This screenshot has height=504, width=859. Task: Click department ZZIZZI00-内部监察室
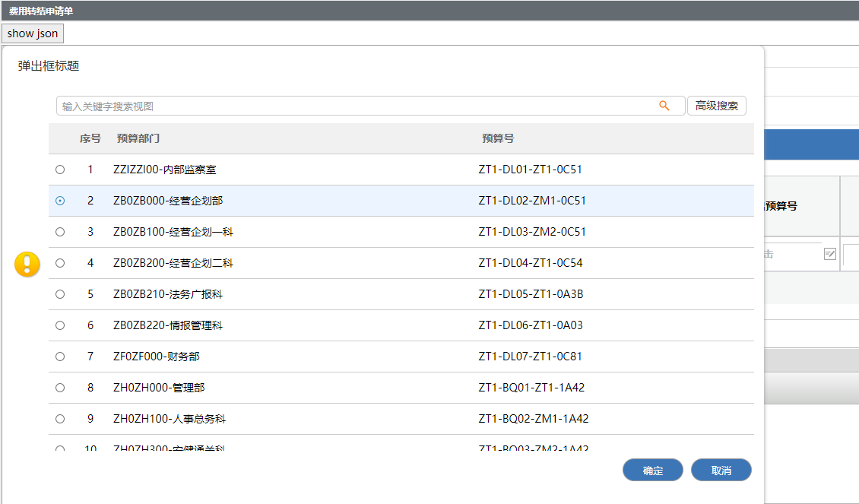(x=164, y=170)
